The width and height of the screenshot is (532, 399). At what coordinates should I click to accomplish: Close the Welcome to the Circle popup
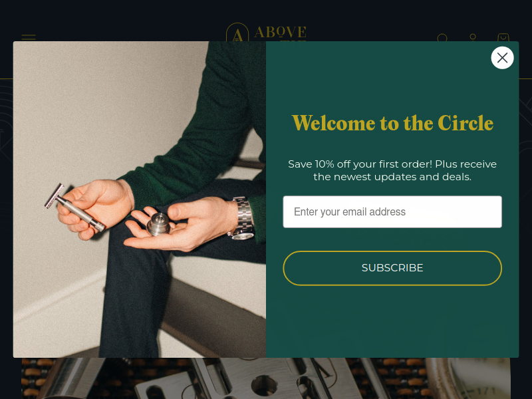pyautogui.click(x=502, y=58)
